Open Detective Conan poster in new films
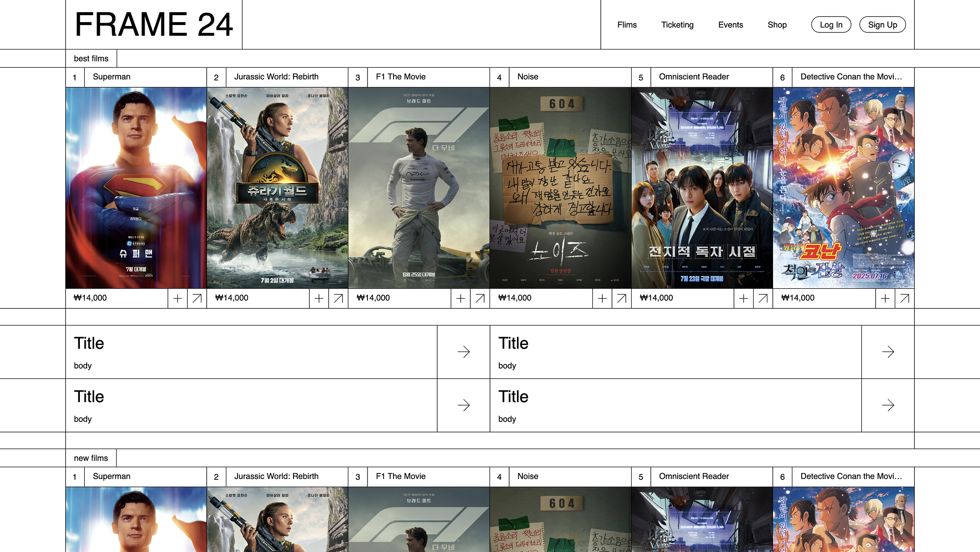 (844, 520)
